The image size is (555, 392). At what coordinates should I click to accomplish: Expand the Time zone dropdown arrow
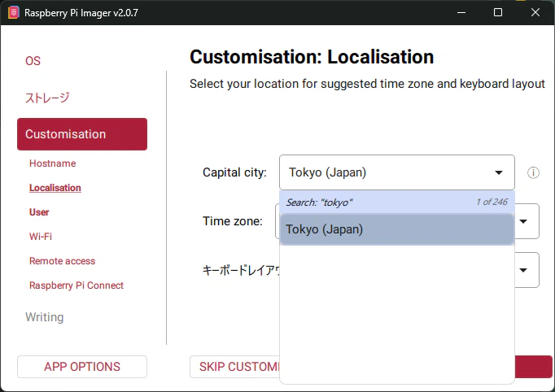pyautogui.click(x=523, y=221)
